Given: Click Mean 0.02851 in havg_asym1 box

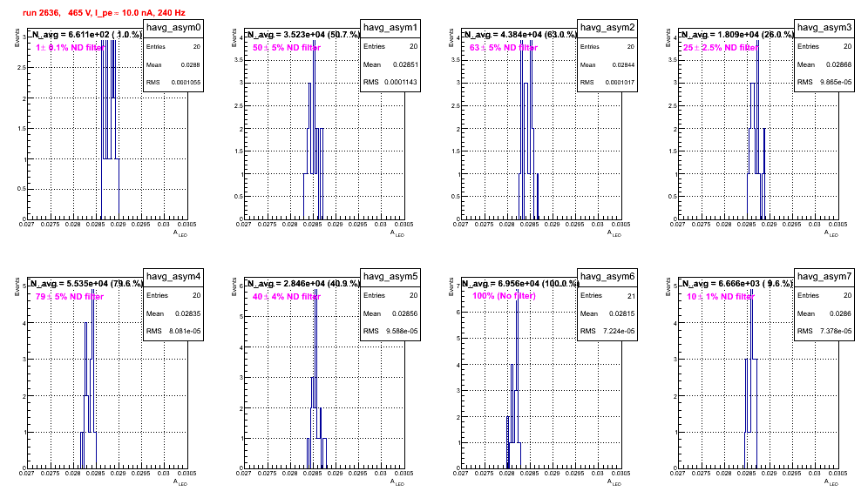Looking at the screenshot, I should click(x=390, y=64).
